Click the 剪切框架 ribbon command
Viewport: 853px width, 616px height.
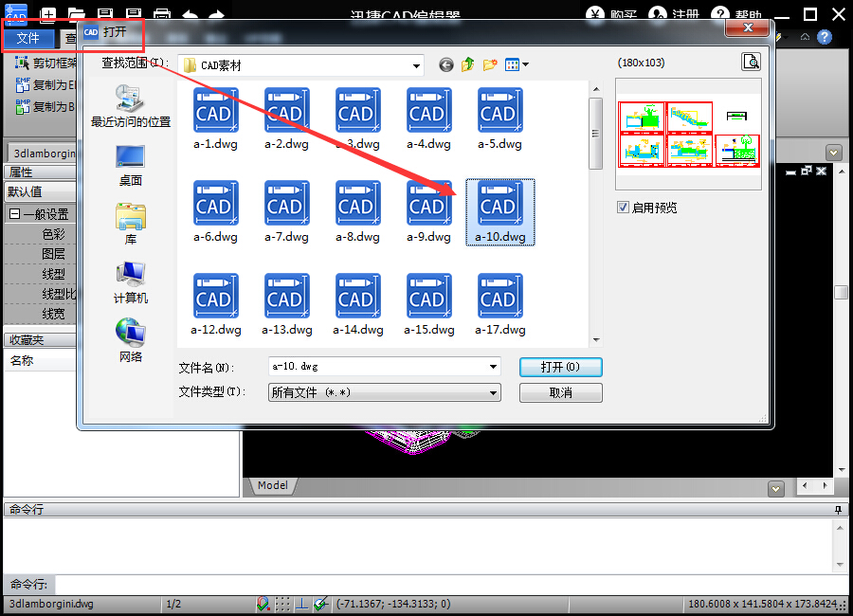pyautogui.click(x=45, y=63)
